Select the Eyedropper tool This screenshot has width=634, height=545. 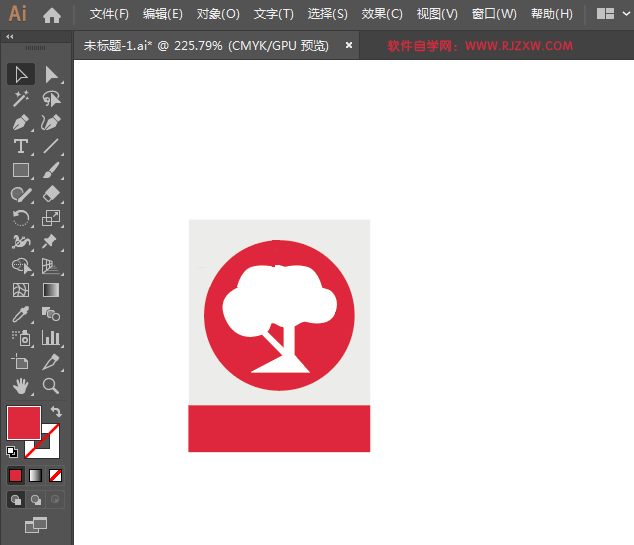[21, 314]
